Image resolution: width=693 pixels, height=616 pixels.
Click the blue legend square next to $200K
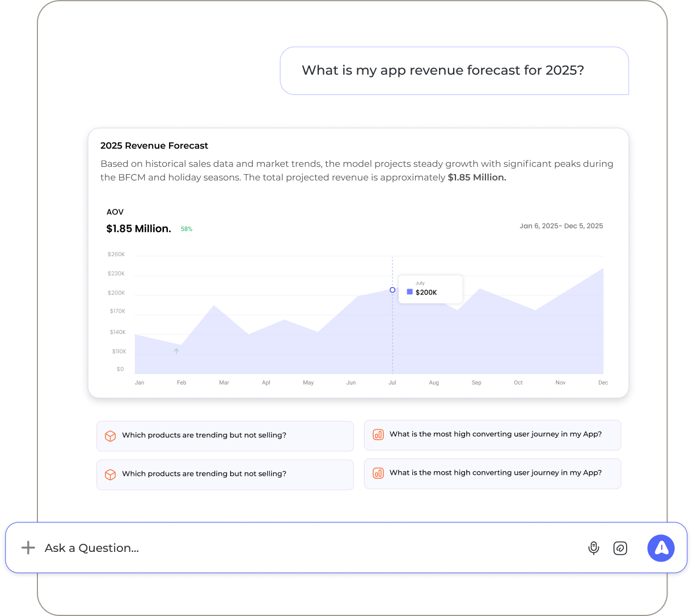click(x=410, y=292)
